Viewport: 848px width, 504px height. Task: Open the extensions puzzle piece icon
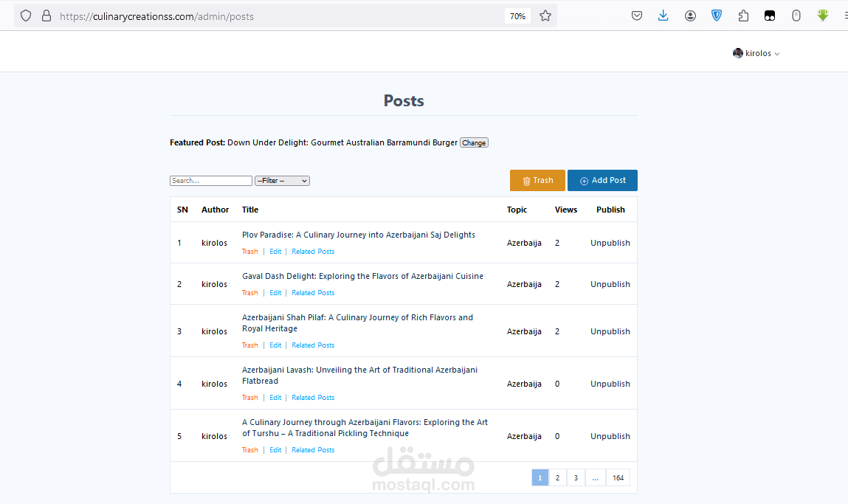[743, 16]
